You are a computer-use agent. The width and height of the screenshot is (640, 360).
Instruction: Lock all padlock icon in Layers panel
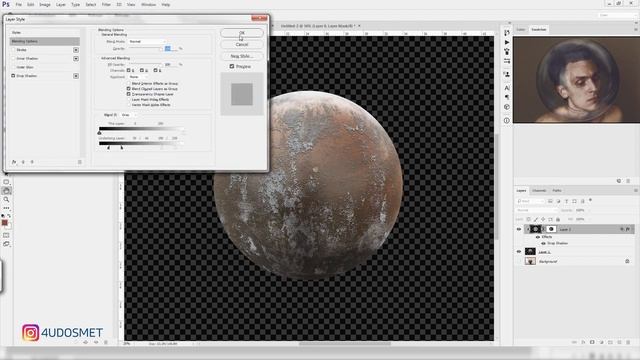point(558,219)
